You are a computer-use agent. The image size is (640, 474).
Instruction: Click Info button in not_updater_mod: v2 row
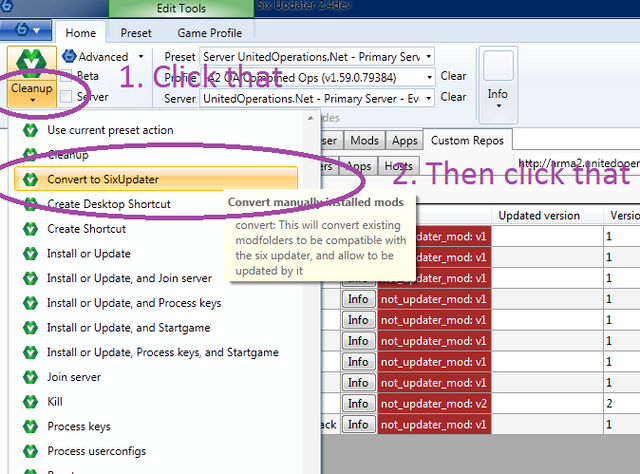pos(358,403)
